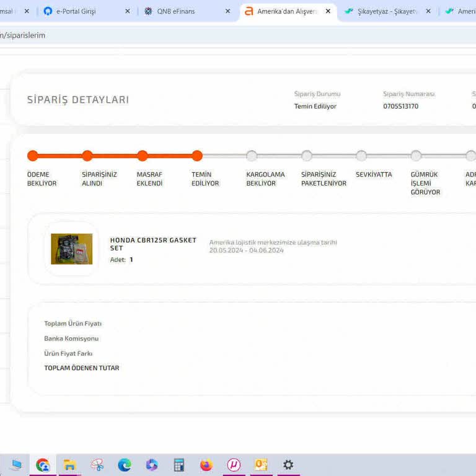Launch Microsoft Edge from the taskbar

(125, 465)
